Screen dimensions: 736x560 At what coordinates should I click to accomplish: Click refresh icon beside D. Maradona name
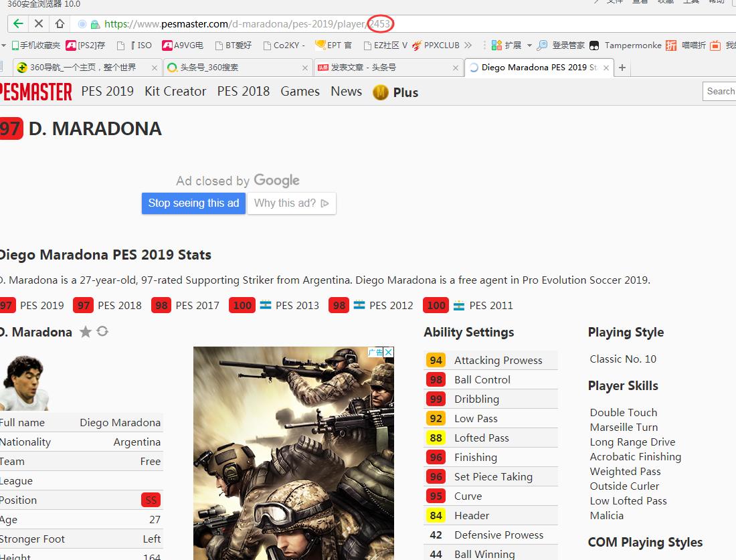click(102, 331)
